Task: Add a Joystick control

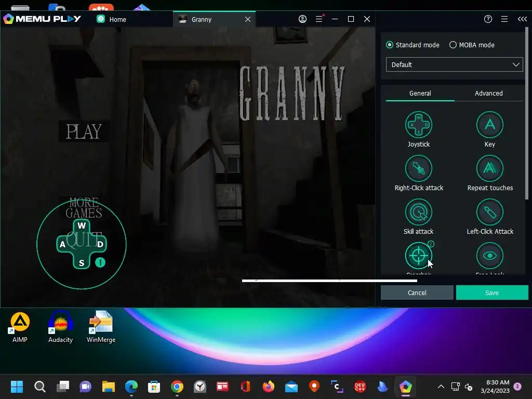Action: 418,125
